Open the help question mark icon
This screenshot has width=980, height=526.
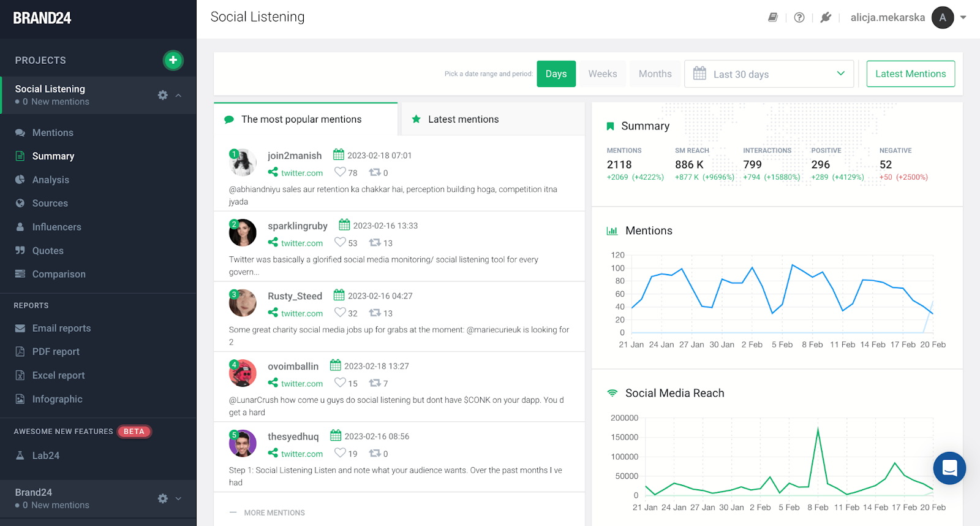point(799,18)
